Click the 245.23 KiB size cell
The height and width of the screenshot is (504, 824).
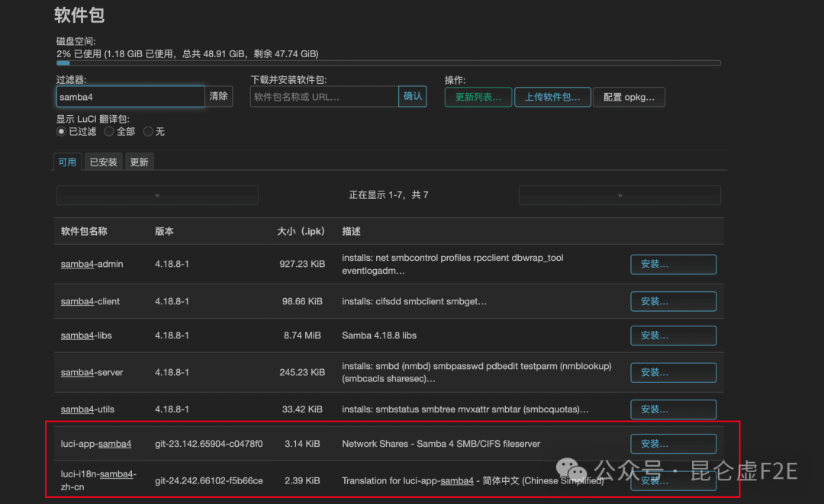coord(302,373)
